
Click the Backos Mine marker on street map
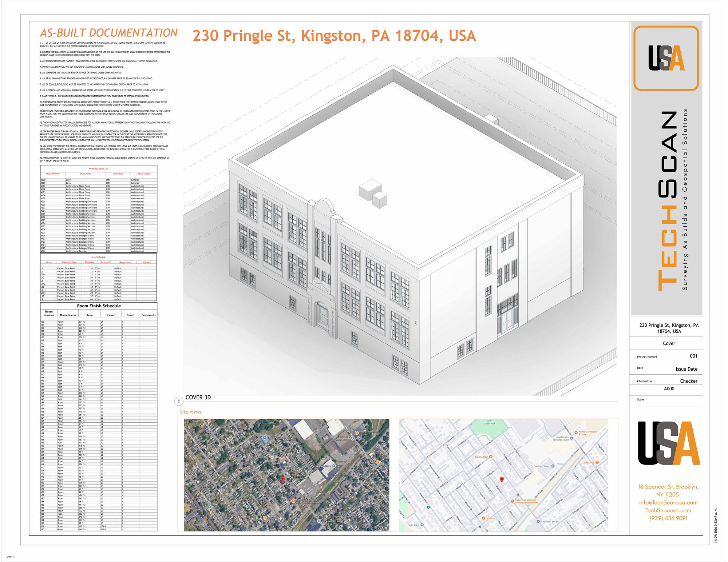point(491,457)
